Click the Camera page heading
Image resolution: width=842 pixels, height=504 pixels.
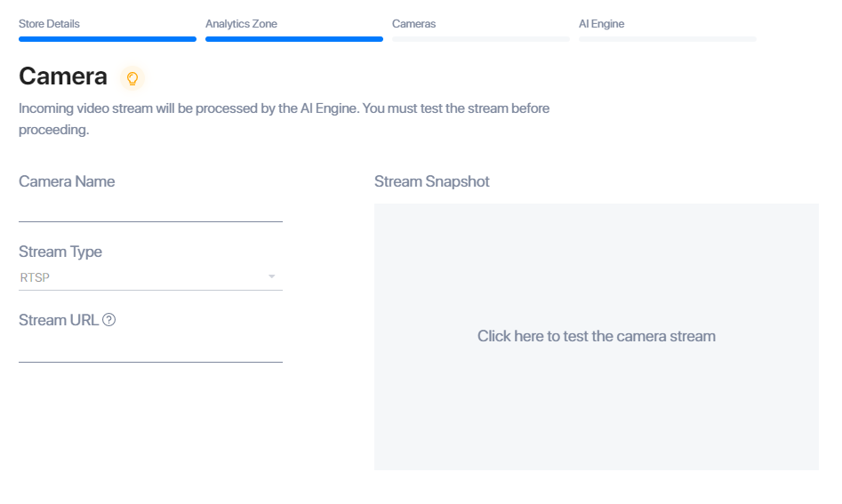[63, 76]
